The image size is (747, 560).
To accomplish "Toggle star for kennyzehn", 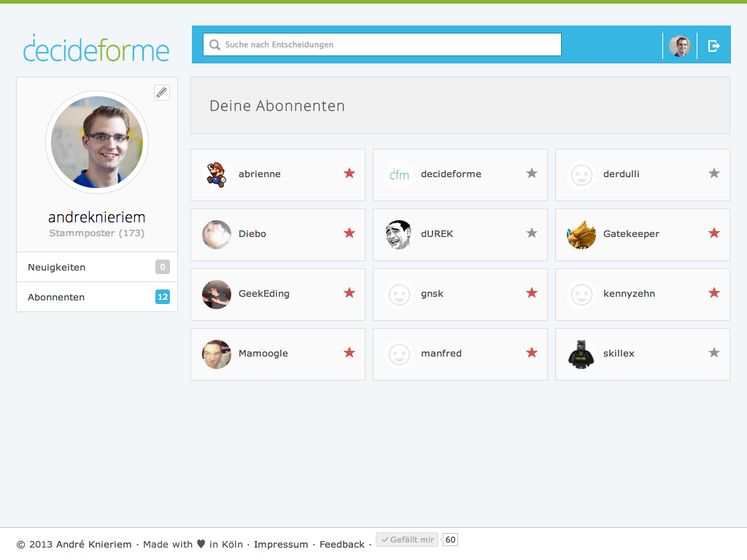I will 714,293.
